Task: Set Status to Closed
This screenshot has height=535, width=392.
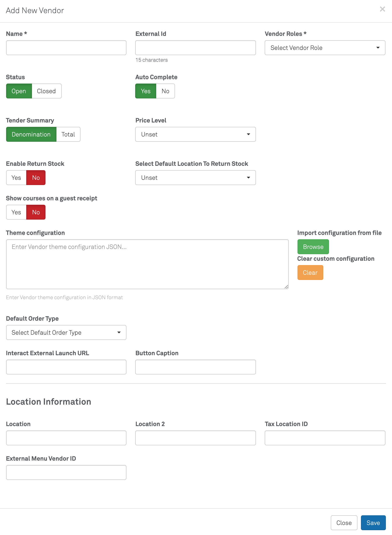Action: (46, 91)
